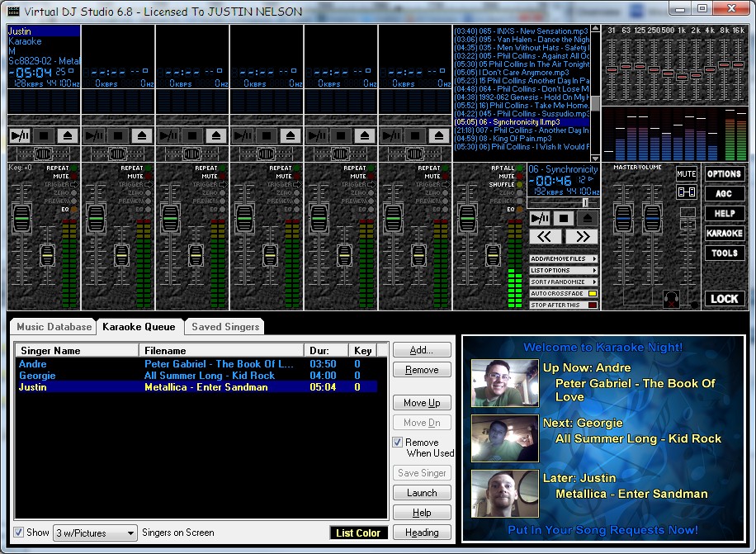Skip to previous playlist track with rewind arrows

[545, 236]
